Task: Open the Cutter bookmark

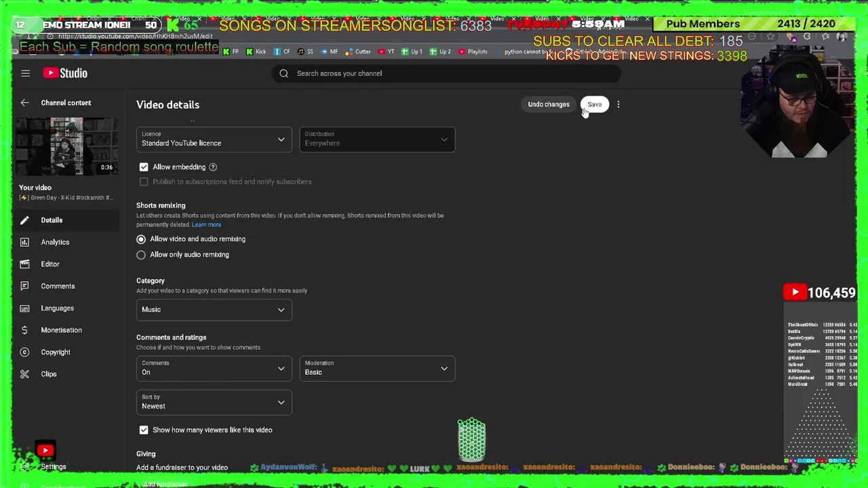Action: click(x=358, y=52)
